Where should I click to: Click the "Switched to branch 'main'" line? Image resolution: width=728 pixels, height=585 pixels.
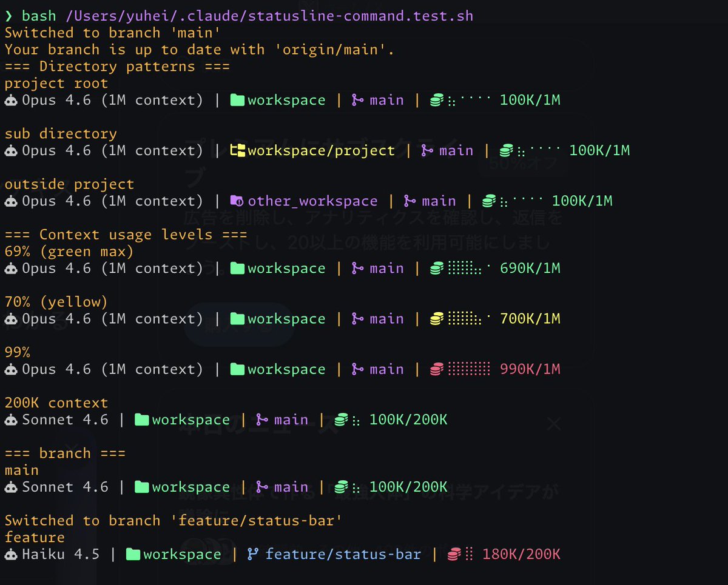[113, 33]
